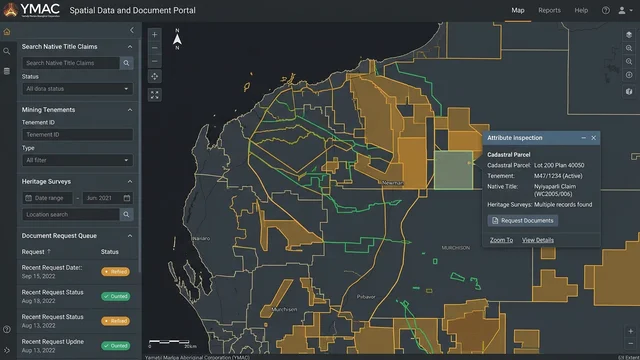This screenshot has width=640, height=360.
Task: Click the Newman label on map
Action: click(x=392, y=183)
